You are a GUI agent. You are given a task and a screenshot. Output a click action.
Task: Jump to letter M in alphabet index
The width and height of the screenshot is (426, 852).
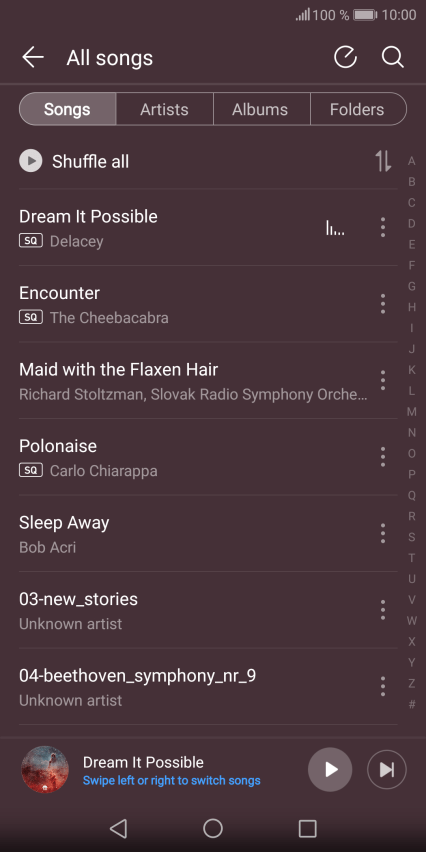pos(412,412)
